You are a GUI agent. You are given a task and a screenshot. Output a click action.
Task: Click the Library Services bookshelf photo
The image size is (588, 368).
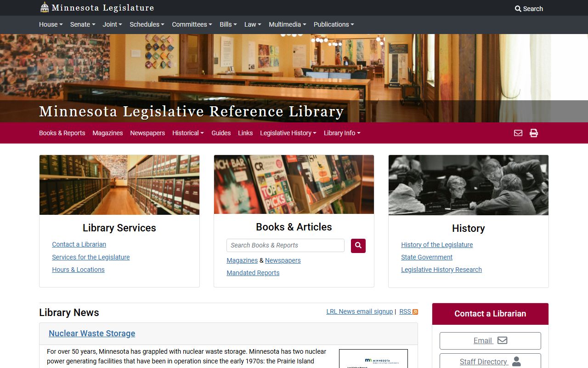click(x=119, y=185)
